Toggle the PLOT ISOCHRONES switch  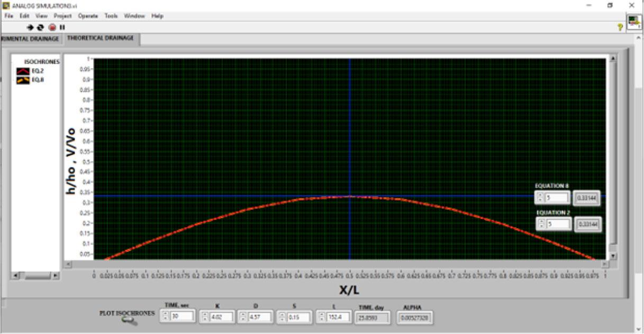click(x=129, y=321)
